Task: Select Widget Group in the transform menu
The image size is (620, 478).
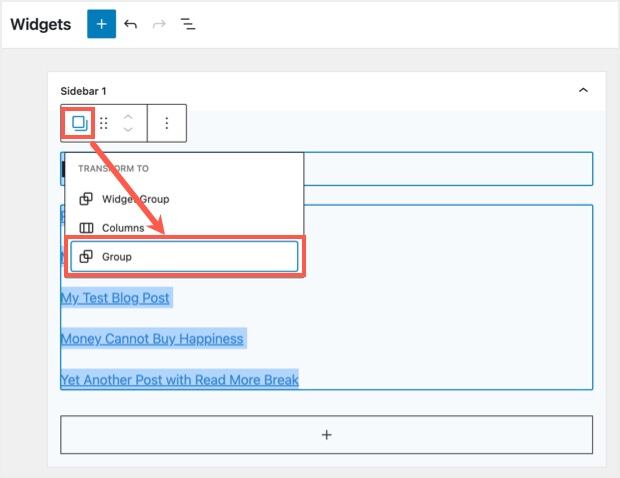Action: click(x=135, y=198)
